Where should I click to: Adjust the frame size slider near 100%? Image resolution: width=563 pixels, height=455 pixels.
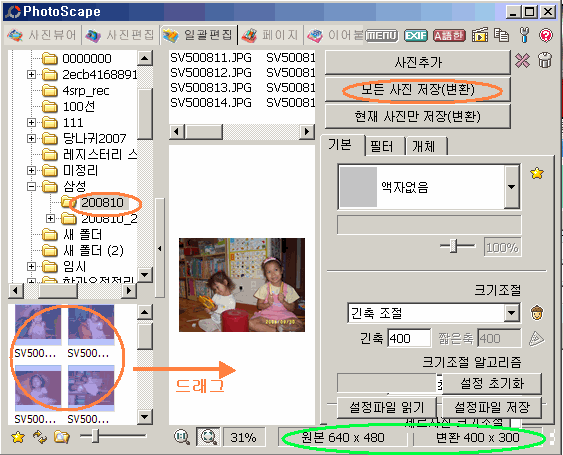[x=454, y=246]
